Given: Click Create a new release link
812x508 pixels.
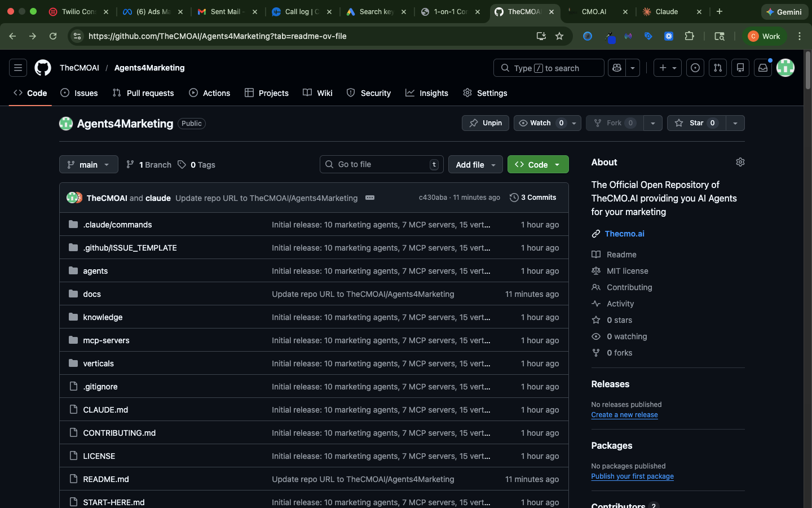Looking at the screenshot, I should [x=624, y=415].
